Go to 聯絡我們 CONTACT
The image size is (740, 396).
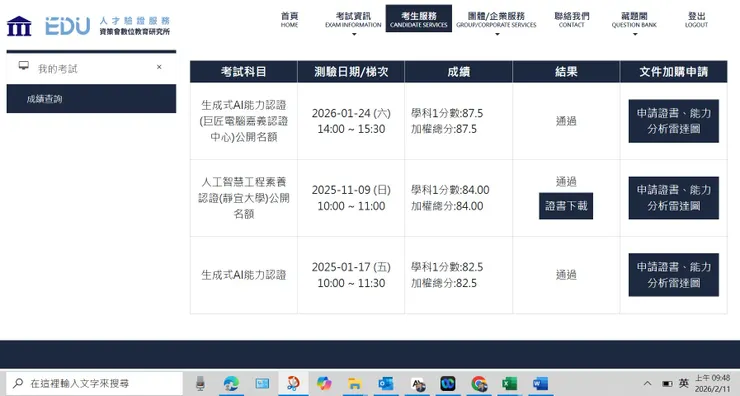point(572,19)
